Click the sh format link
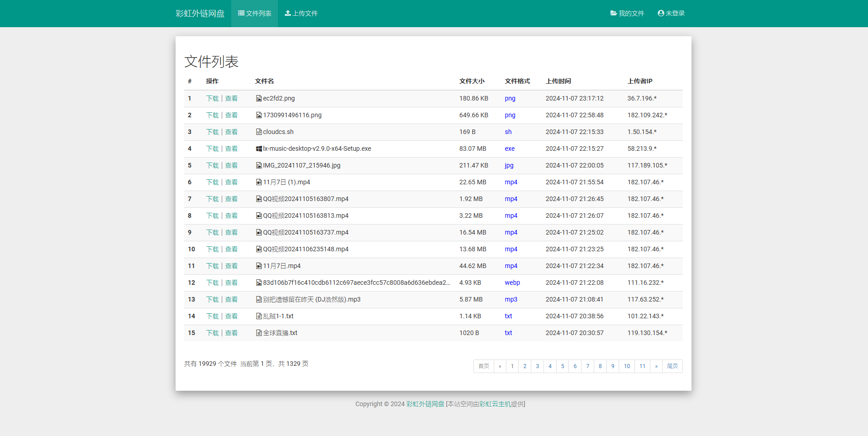The height and width of the screenshot is (436, 868). tap(508, 132)
